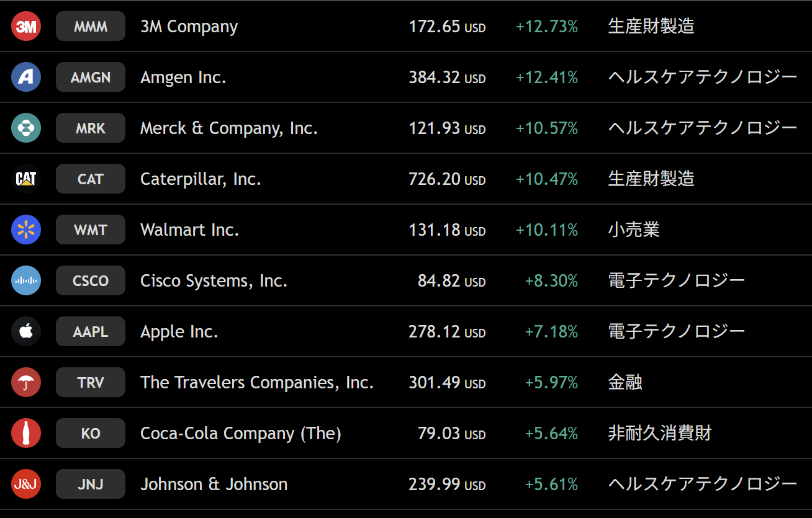
Task: Click the Amgen logo icon
Action: [26, 78]
